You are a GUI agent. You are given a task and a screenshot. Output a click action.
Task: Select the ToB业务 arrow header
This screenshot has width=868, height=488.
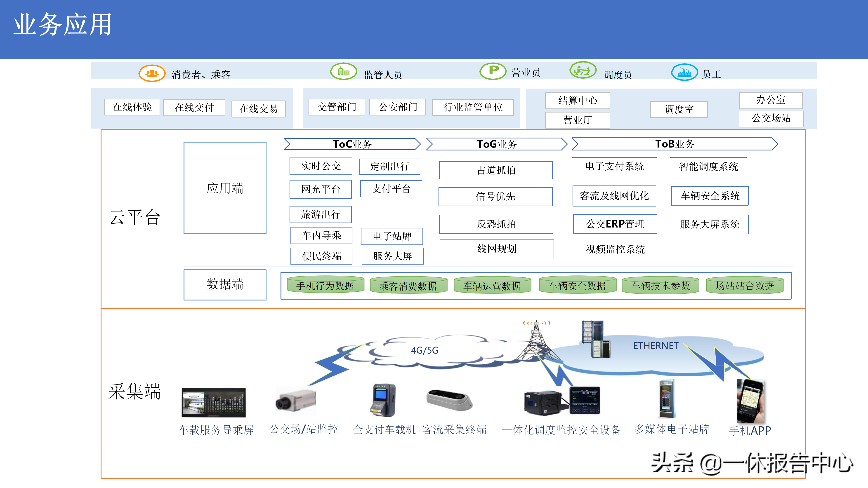coord(675,144)
